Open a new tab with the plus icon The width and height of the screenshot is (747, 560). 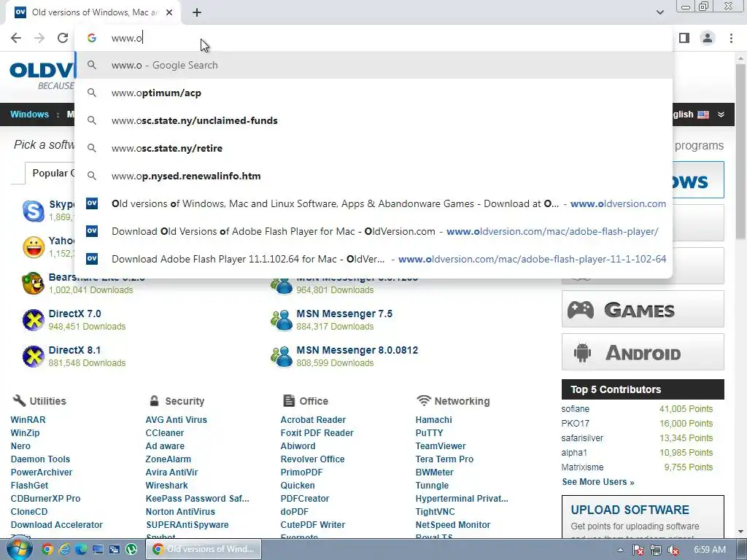(x=197, y=12)
